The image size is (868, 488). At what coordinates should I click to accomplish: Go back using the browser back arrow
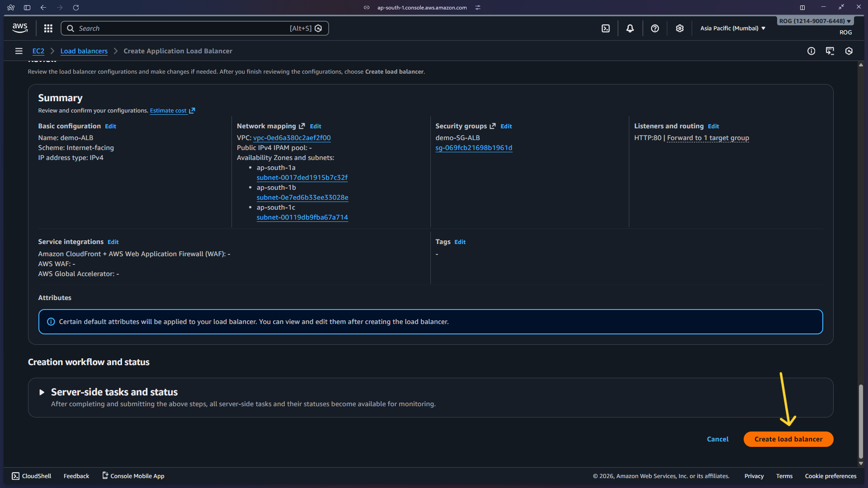point(43,8)
